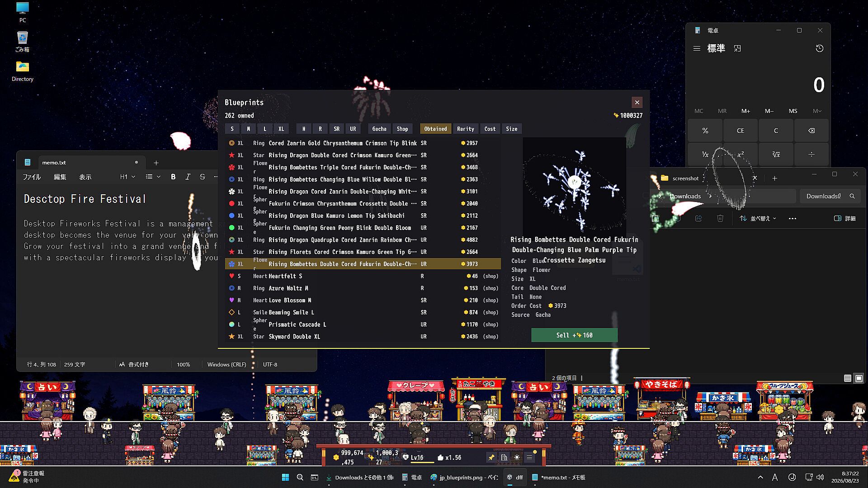Expand the H1 heading dropdown in Notepad

point(127,177)
